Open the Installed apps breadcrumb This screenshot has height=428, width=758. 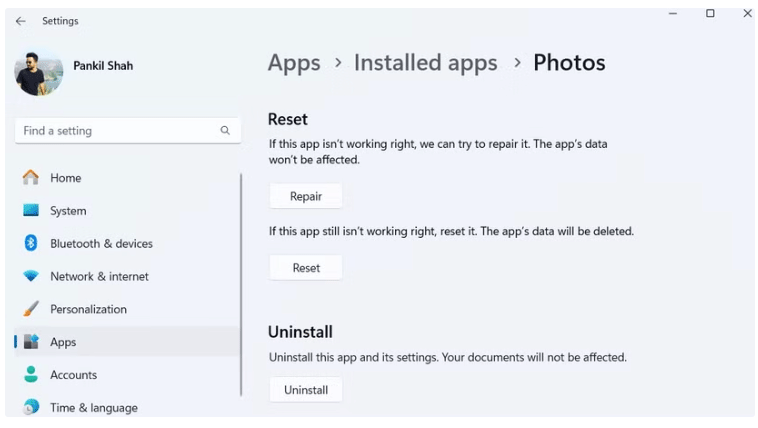point(425,63)
